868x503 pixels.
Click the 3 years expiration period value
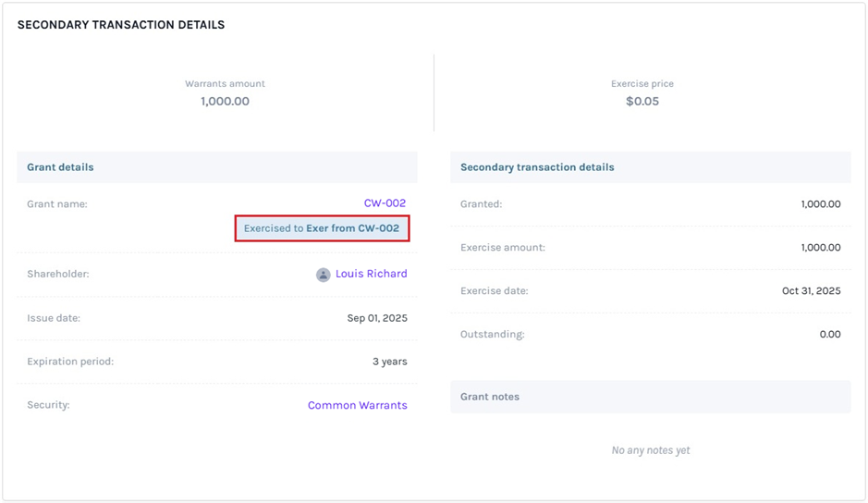pos(389,362)
